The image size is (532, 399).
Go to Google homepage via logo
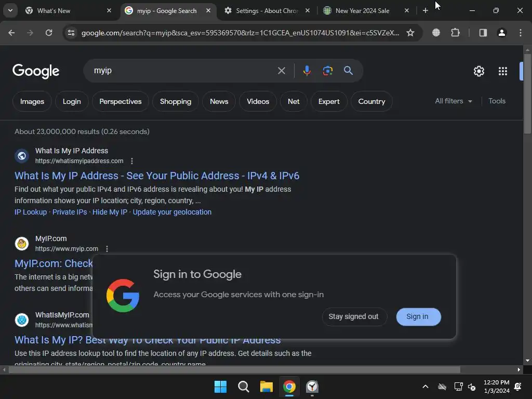36,71
